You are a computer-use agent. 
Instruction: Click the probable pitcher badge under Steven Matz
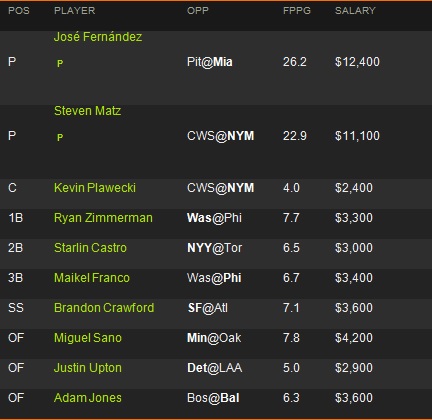[x=60, y=137]
